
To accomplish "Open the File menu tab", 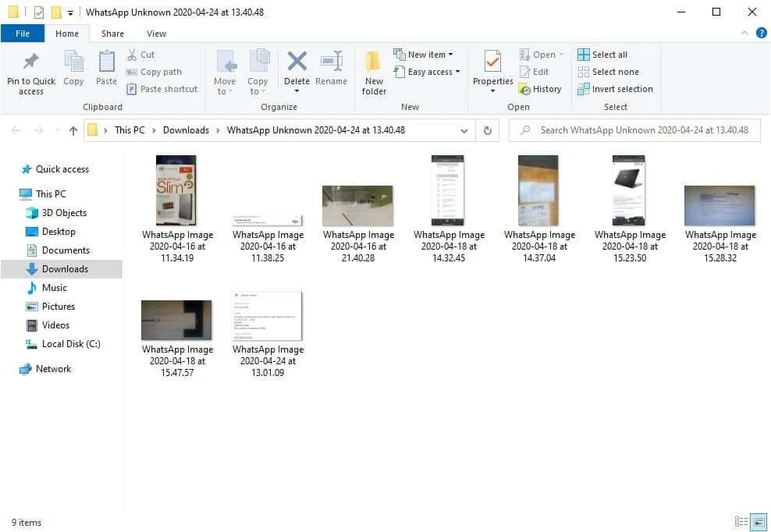I will 23,34.
